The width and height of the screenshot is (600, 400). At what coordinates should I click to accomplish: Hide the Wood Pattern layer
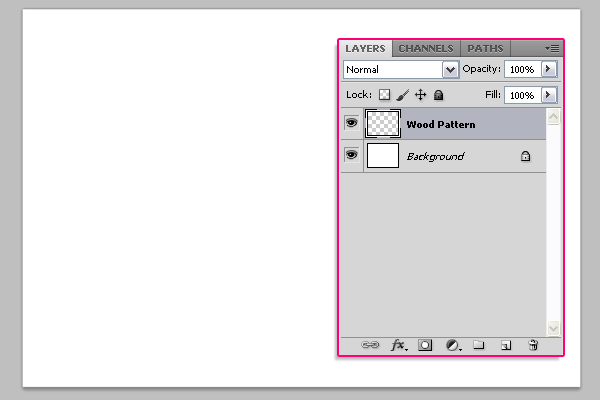click(351, 123)
